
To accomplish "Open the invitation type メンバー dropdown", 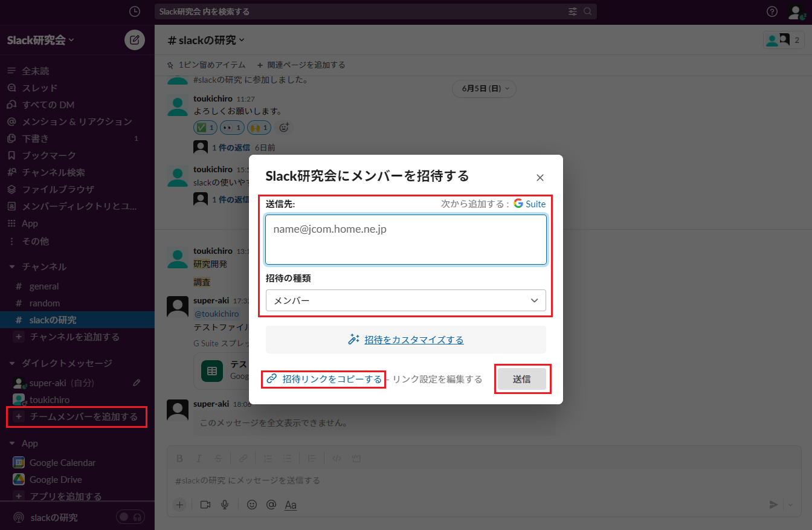I will pos(405,300).
